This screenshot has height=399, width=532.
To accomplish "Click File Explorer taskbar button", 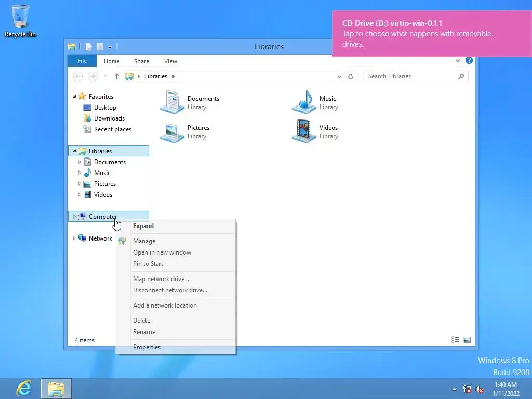I will coord(56,389).
